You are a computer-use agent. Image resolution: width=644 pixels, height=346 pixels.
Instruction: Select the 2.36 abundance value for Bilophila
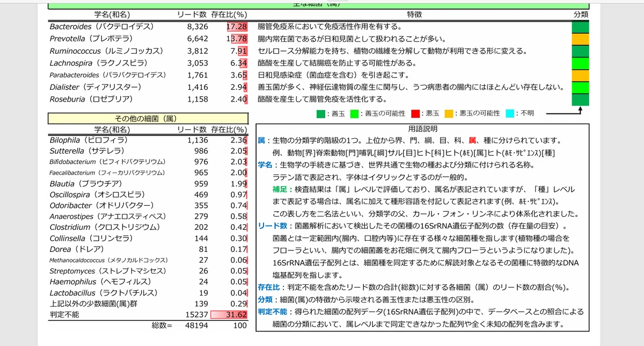click(238, 140)
